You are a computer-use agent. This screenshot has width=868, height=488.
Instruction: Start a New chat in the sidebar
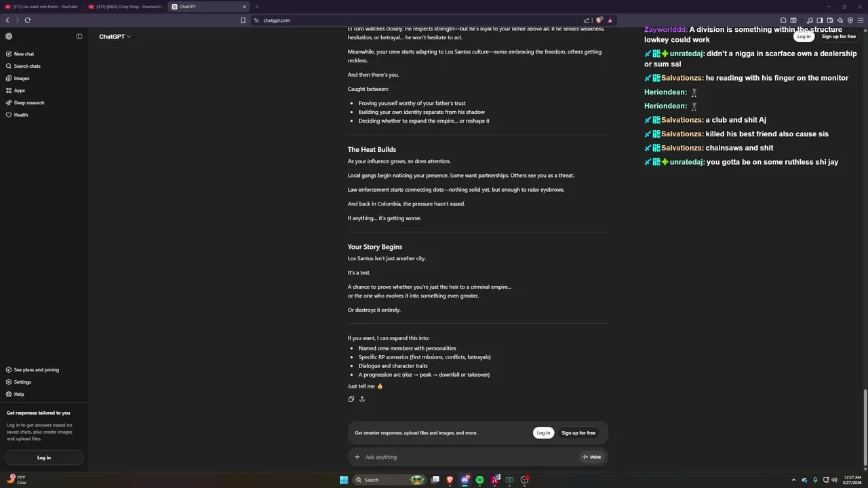tap(24, 54)
